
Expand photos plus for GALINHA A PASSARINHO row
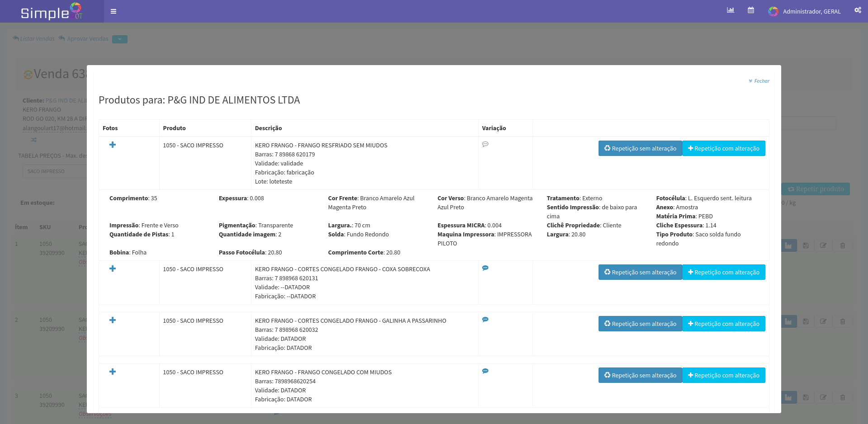coord(113,320)
